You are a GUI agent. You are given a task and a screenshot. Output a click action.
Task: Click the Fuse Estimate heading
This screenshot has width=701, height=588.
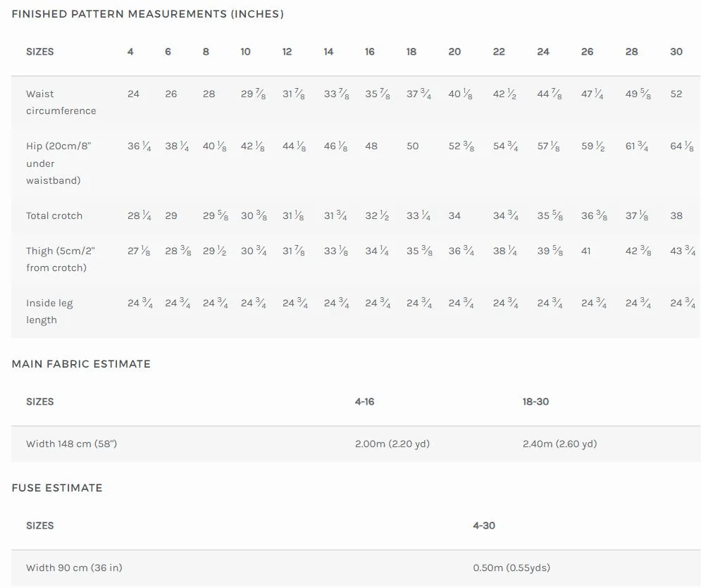point(57,488)
